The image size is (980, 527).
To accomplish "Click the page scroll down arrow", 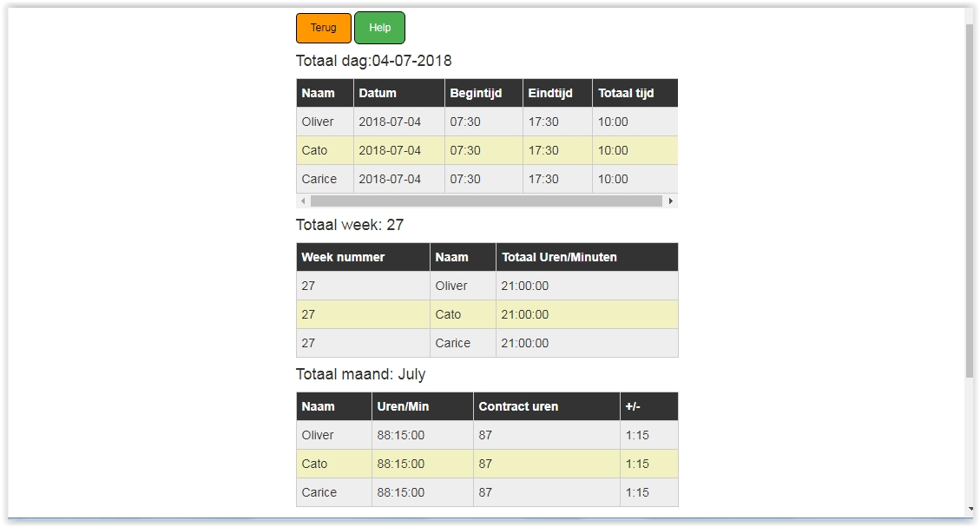I will tap(970, 509).
